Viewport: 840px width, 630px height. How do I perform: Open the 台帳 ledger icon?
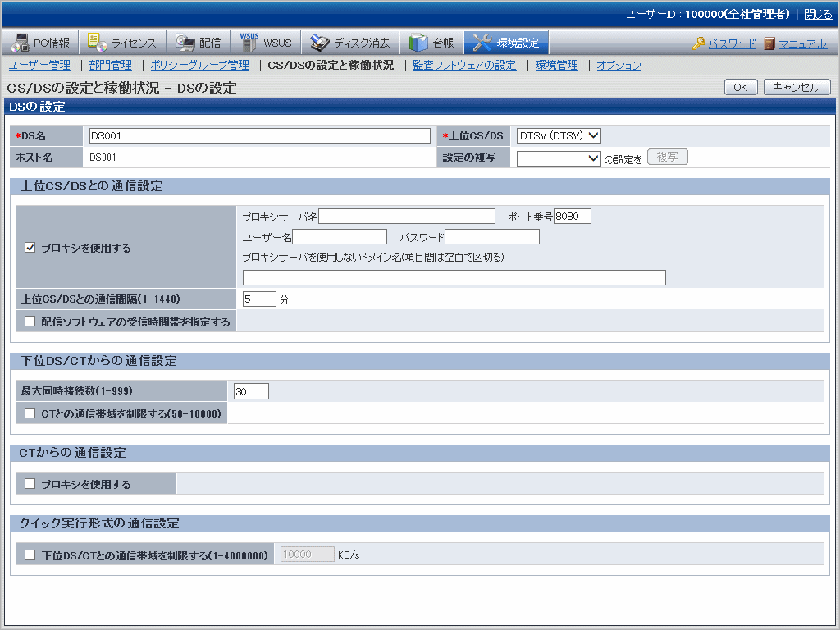(418, 43)
